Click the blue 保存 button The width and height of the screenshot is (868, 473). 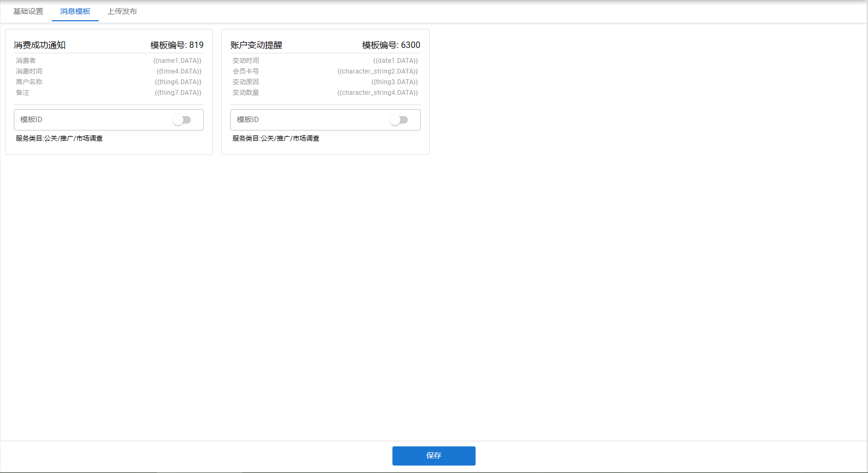click(x=434, y=456)
